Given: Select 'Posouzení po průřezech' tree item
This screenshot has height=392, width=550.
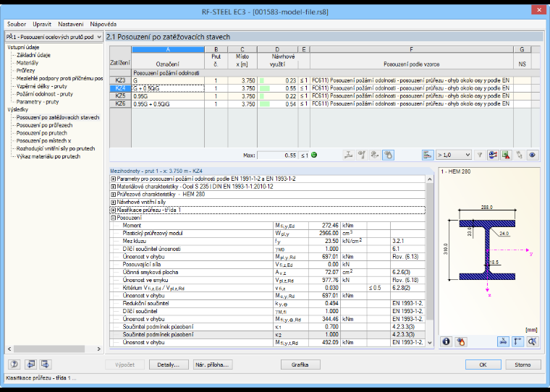Looking at the screenshot, I should point(45,125).
